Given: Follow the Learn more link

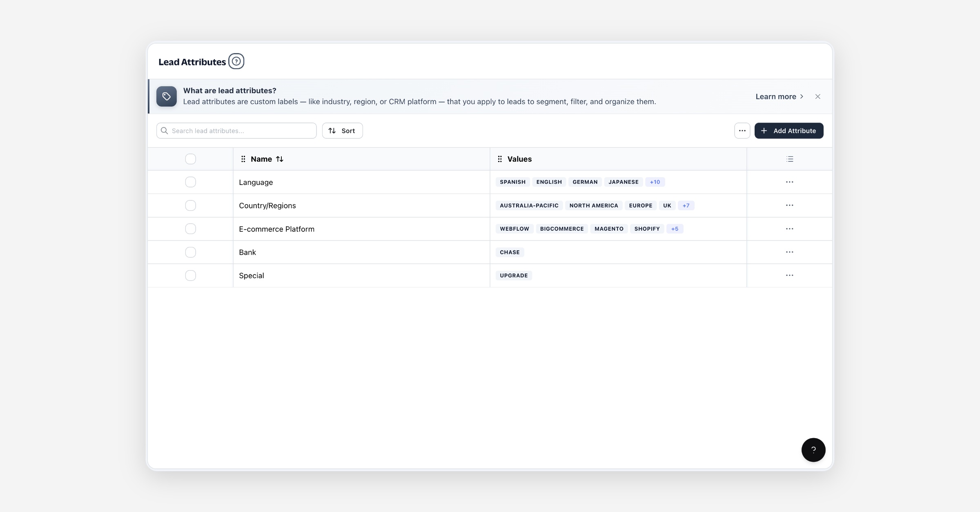Looking at the screenshot, I should (780, 96).
